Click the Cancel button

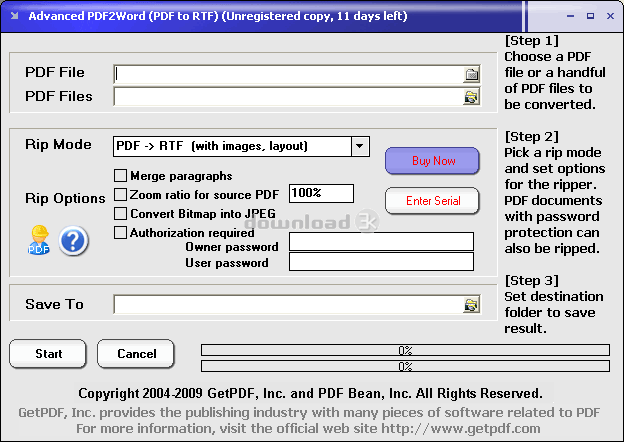coord(135,354)
